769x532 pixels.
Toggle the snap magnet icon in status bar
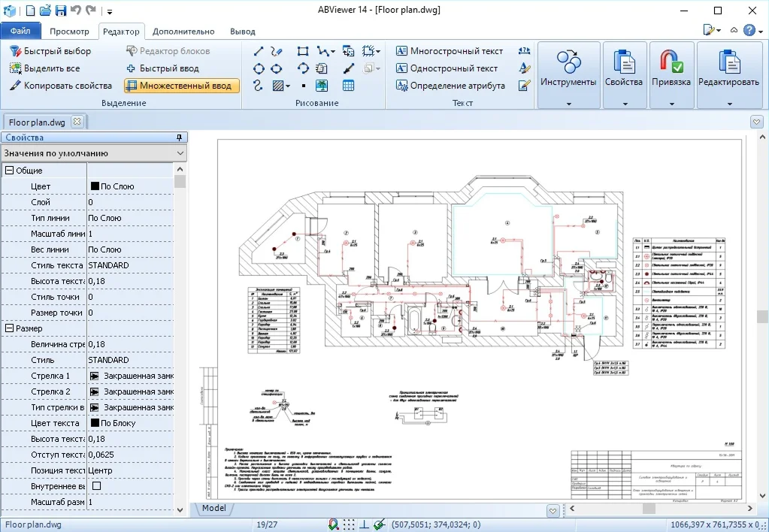click(x=334, y=524)
